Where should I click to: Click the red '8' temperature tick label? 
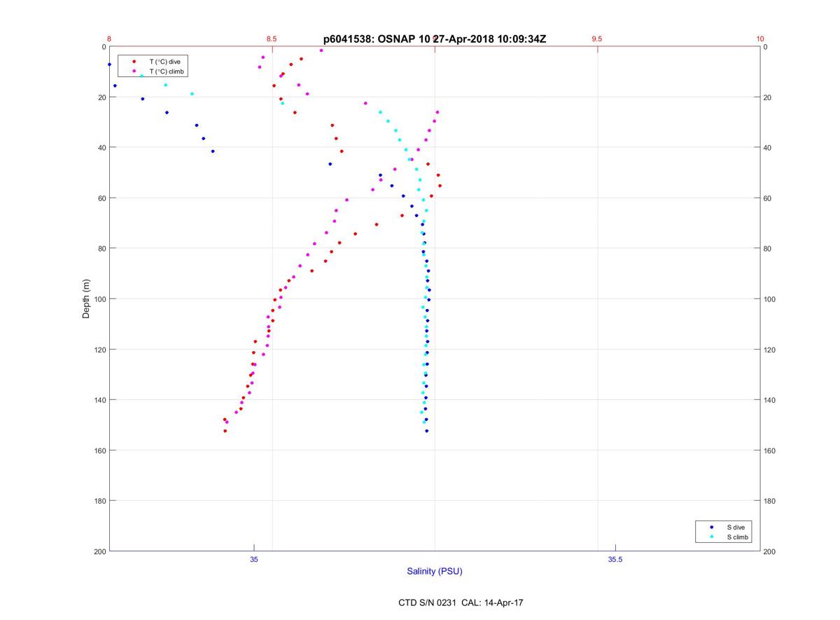coord(109,39)
